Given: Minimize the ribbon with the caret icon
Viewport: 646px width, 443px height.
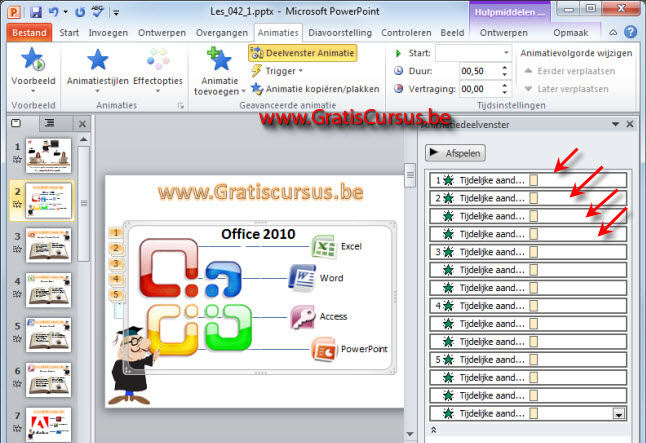Looking at the screenshot, I should pyautogui.click(x=613, y=33).
